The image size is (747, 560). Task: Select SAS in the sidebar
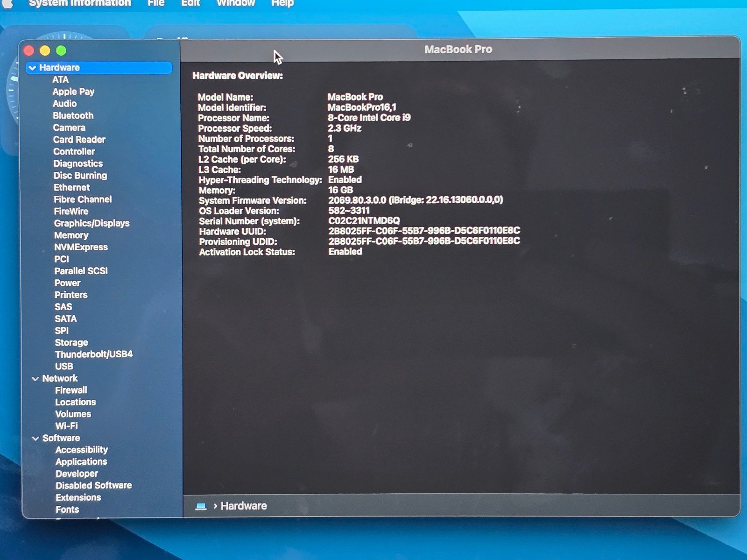click(63, 307)
